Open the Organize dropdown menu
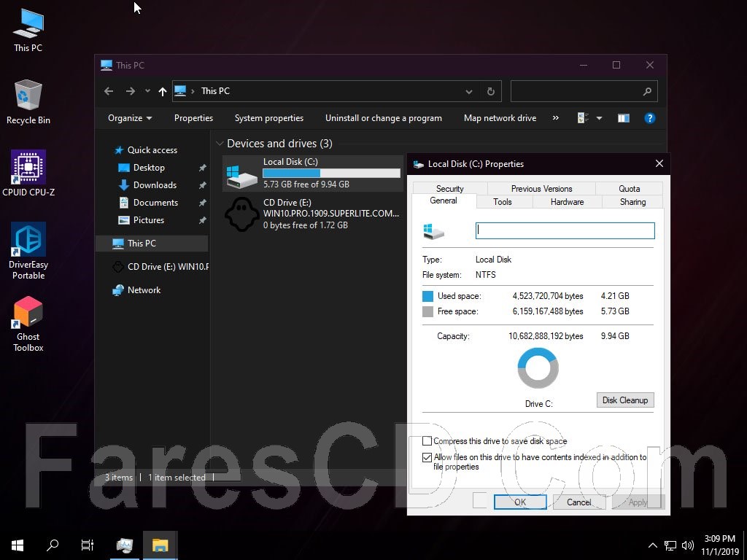Image resolution: width=747 pixels, height=560 pixels. (x=130, y=118)
